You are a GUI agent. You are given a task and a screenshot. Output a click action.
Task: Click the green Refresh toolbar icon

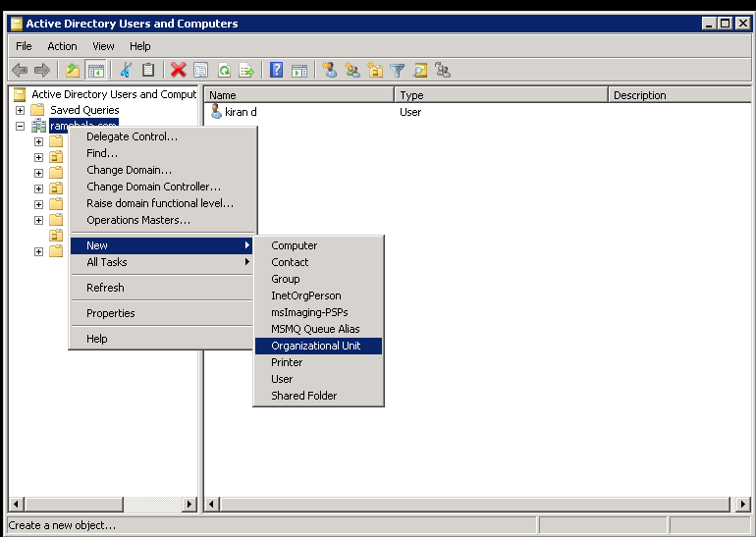(x=224, y=71)
